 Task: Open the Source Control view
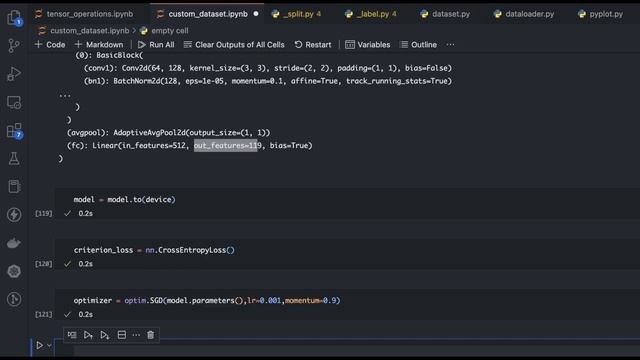(14, 46)
